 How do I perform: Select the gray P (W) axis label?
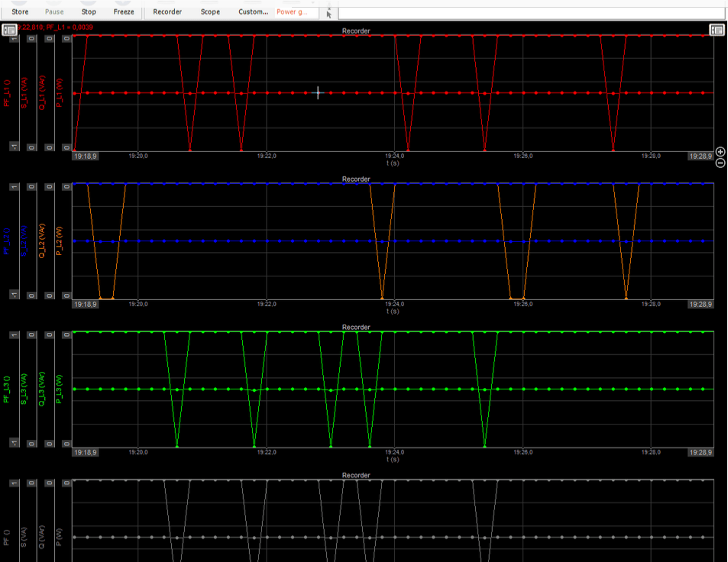click(59, 538)
